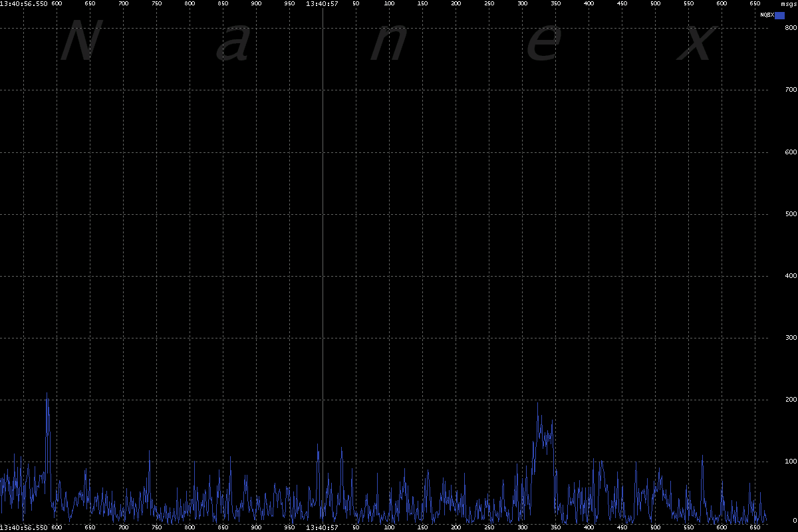The height and width of the screenshot is (532, 798).
Task: Pick the 200 tick label on the bottom time axis
Action: click(x=456, y=527)
